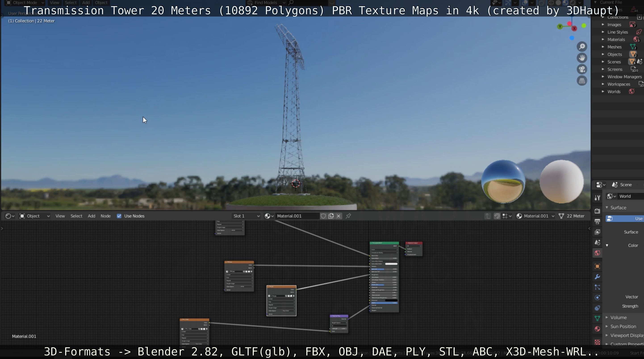Open Material.001 dropdown in header right
The image size is (644, 359).
click(x=536, y=216)
